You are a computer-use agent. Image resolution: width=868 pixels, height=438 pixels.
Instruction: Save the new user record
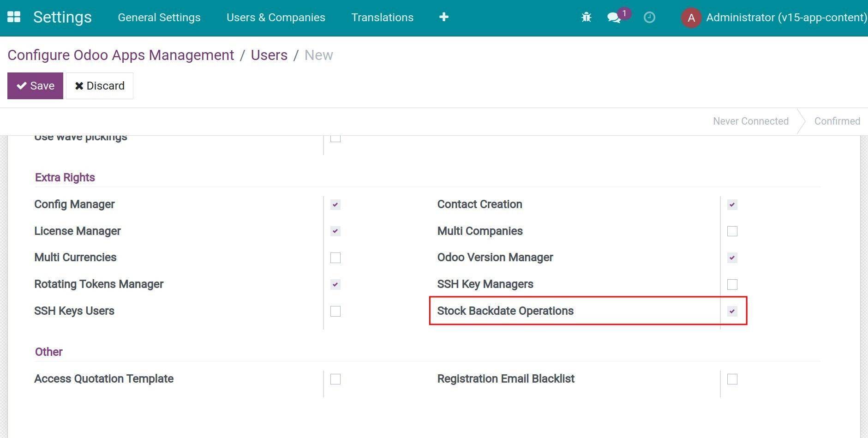[x=35, y=85]
